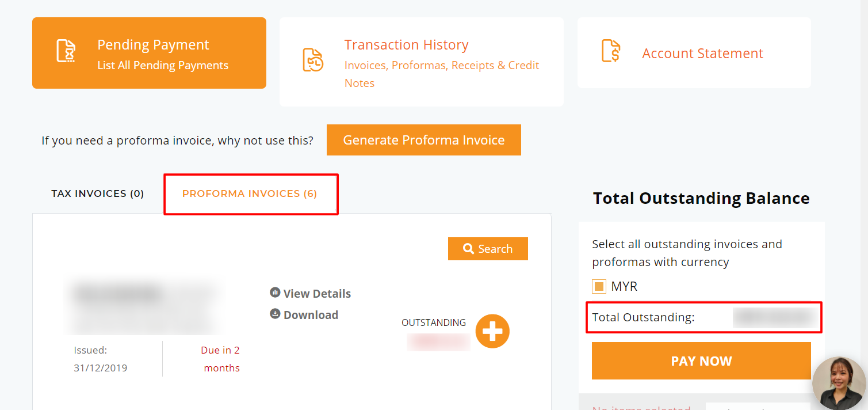Switch to the Tax Invoices (0) tab
The width and height of the screenshot is (868, 410).
pos(98,193)
